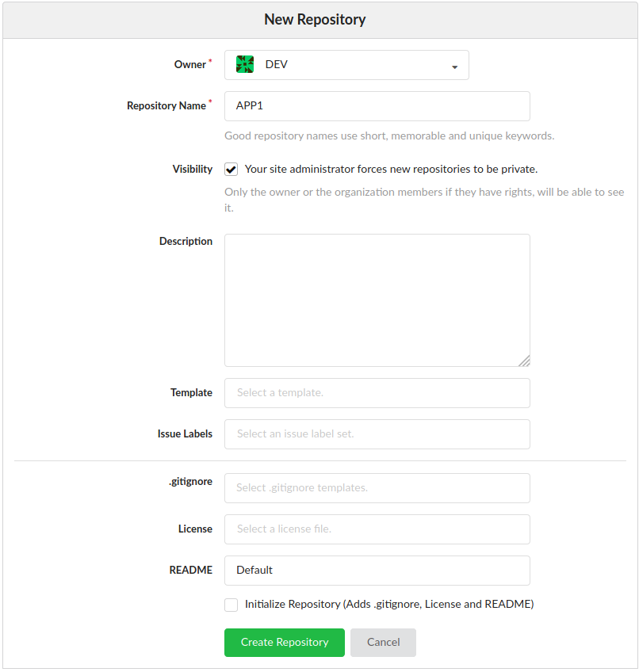Click the New Repository header title

point(315,20)
